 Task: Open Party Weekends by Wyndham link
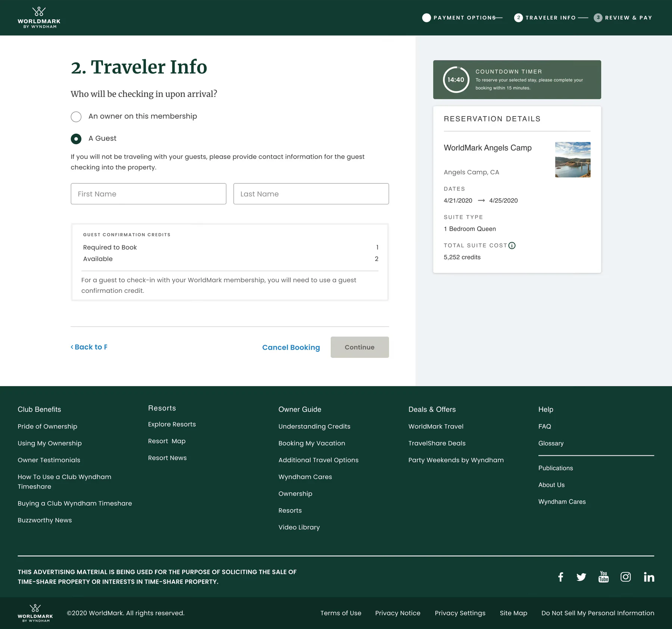click(456, 460)
